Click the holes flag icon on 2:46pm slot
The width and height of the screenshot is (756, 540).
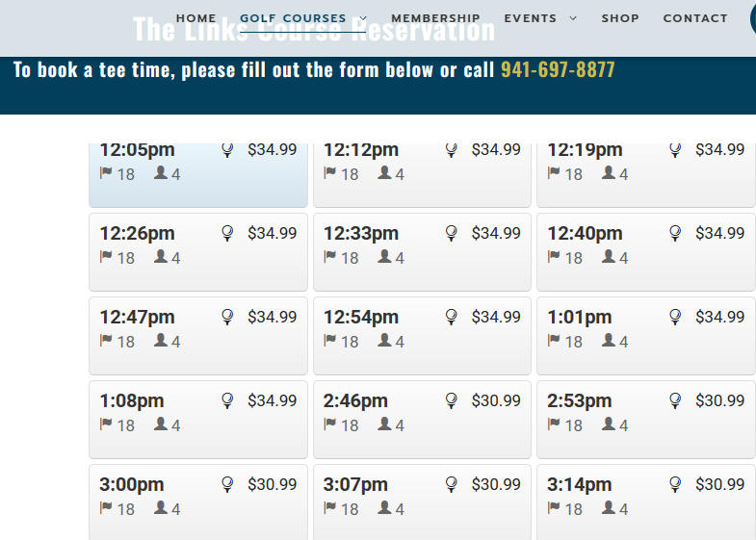329,424
